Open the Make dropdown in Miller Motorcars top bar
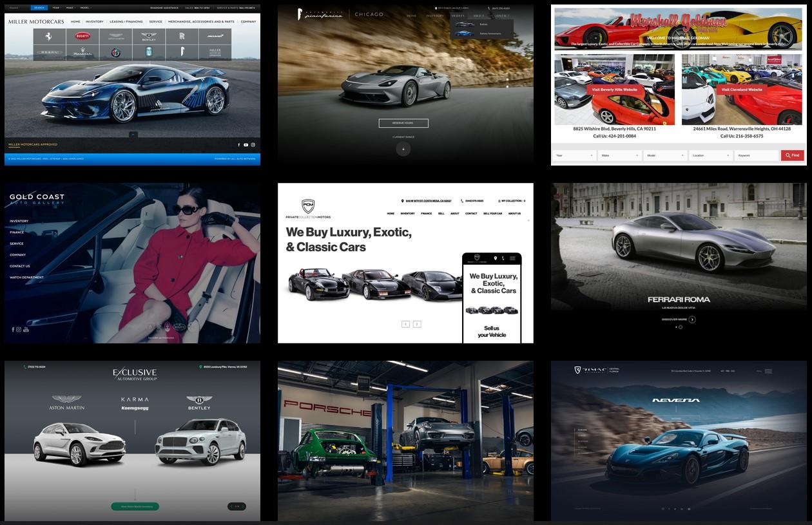812x525 pixels. pos(70,8)
